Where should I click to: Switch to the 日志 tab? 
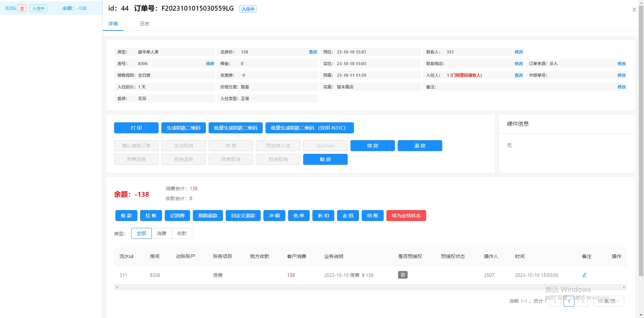coord(145,24)
